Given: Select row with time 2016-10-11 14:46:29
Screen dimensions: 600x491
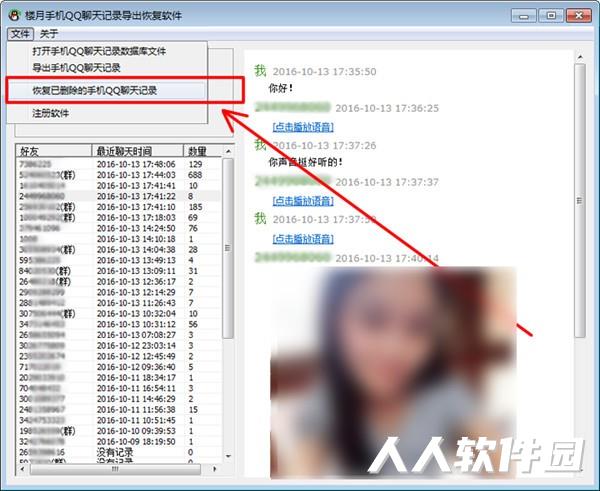Looking at the screenshot, I should point(118,399).
